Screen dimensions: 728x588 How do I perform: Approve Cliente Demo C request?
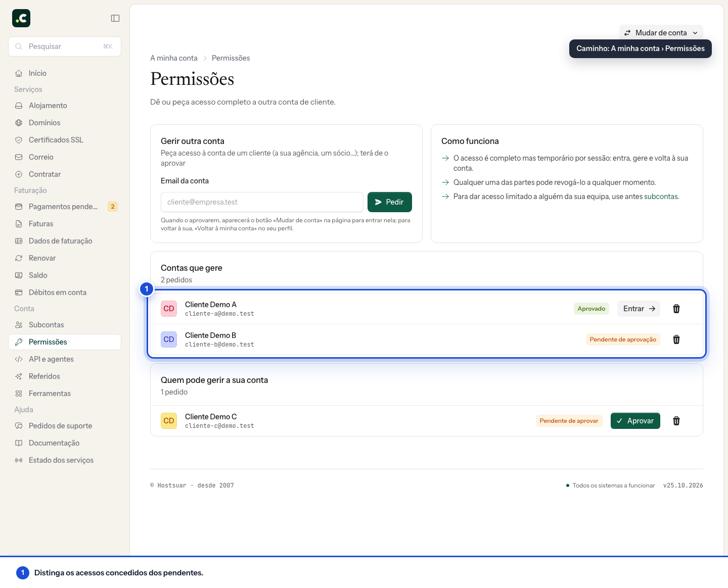click(x=635, y=421)
